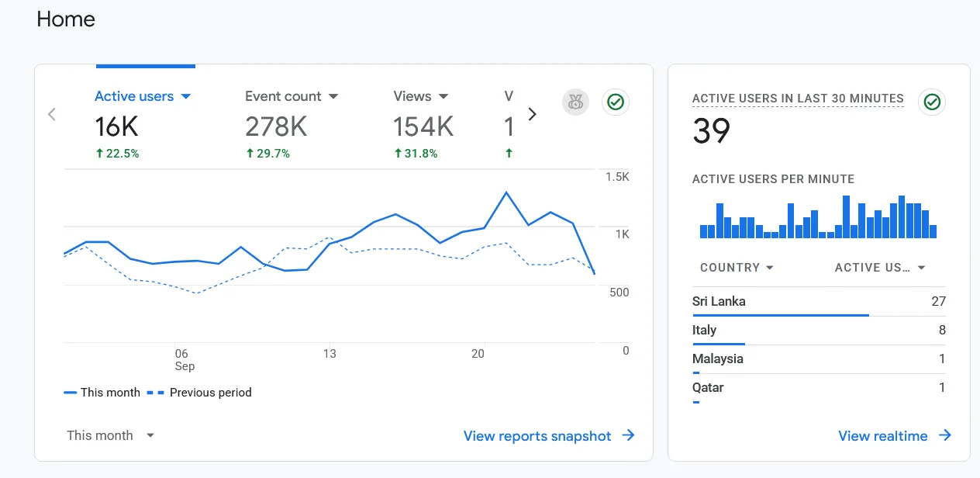Click the Italy country row
The width and height of the screenshot is (980, 478).
point(819,331)
